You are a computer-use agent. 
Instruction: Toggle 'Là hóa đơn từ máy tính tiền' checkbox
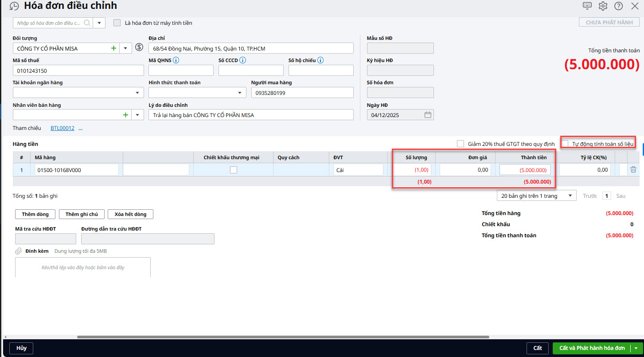(x=117, y=23)
